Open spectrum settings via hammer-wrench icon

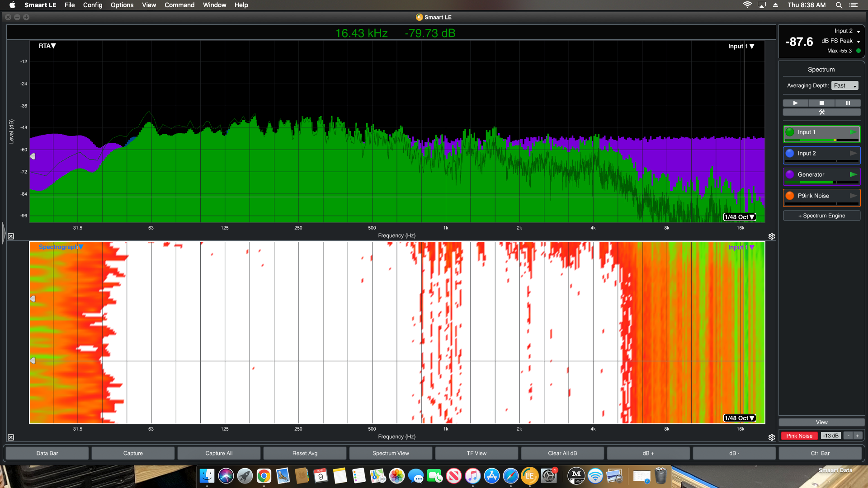(822, 112)
